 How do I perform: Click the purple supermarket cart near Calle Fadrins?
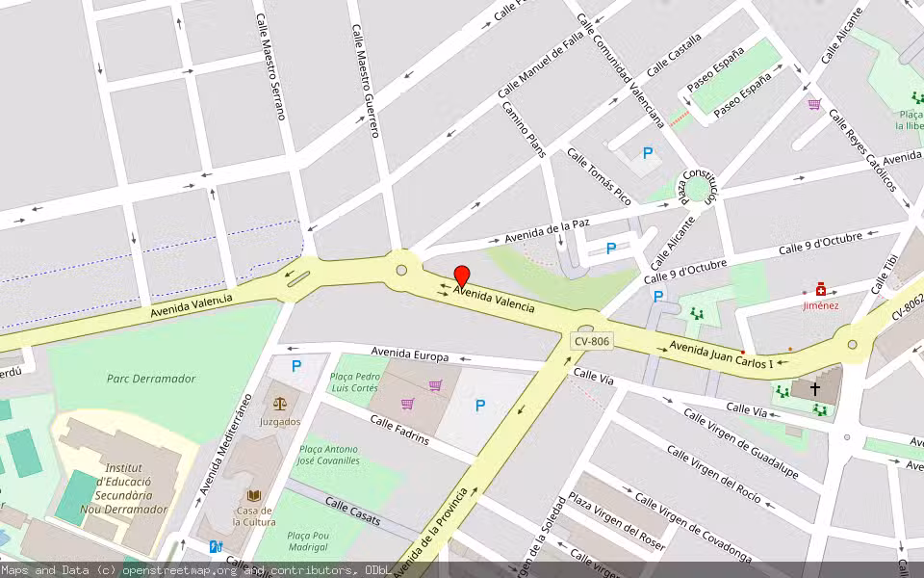pyautogui.click(x=406, y=405)
